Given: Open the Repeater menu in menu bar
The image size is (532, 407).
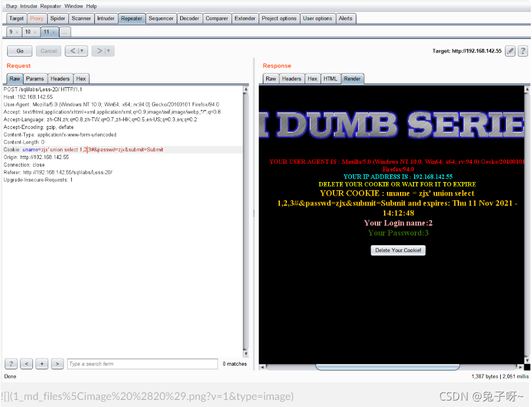Looking at the screenshot, I should [51, 6].
